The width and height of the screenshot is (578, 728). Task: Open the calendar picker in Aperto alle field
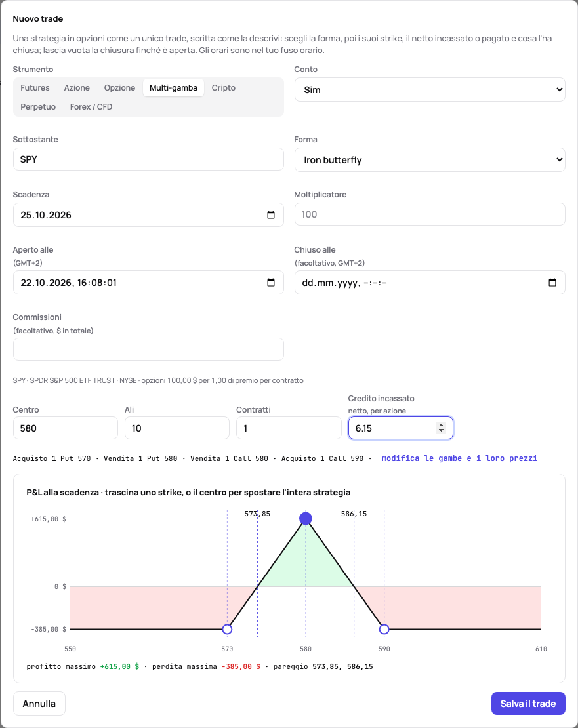click(x=271, y=283)
